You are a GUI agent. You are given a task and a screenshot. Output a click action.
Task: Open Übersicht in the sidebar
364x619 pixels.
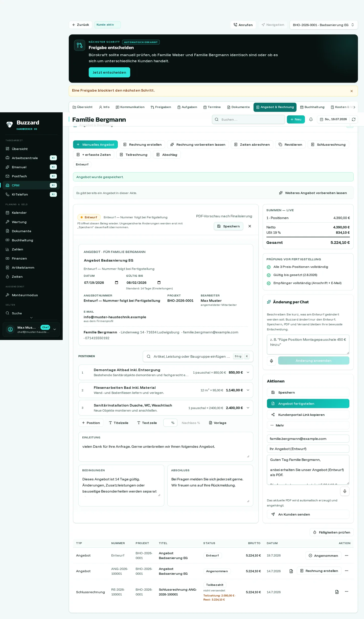coord(31,149)
